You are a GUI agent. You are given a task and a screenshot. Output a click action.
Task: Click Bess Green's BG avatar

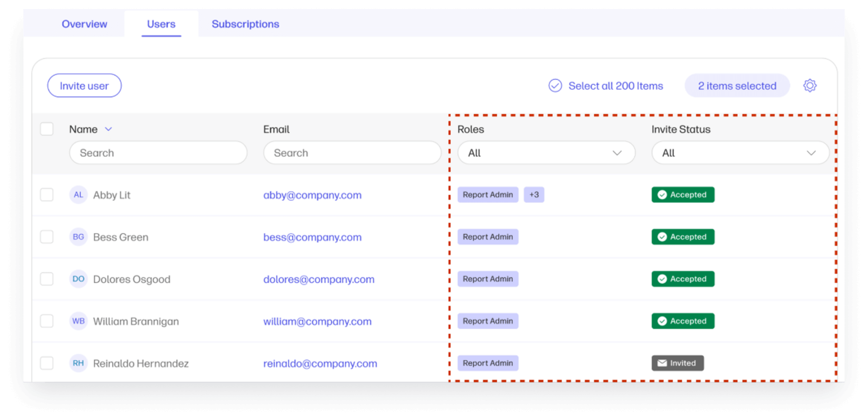[78, 237]
